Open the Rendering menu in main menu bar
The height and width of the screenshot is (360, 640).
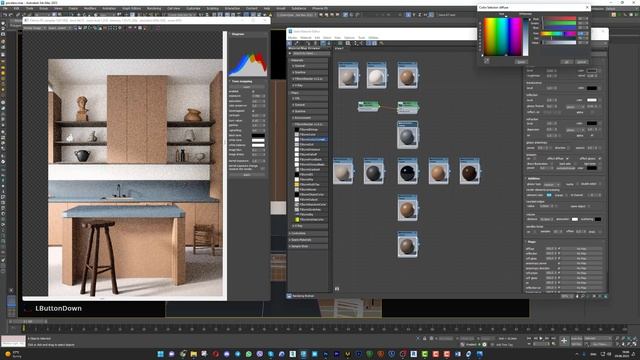click(154, 8)
